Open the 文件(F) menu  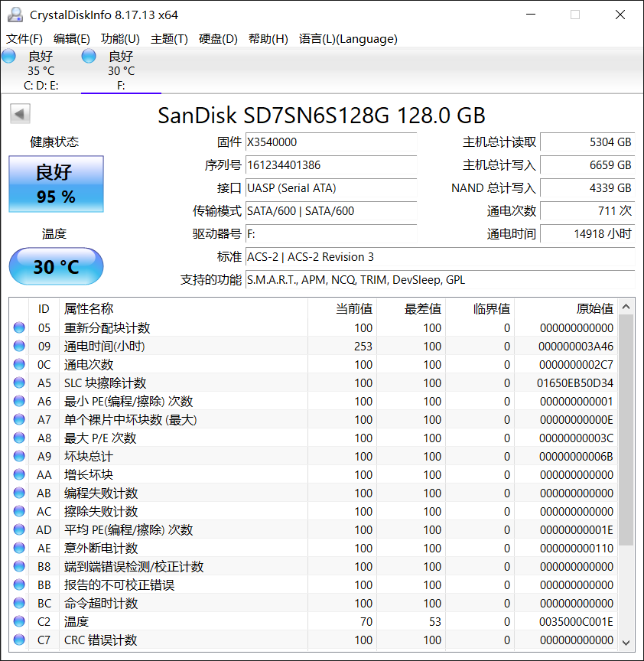click(24, 39)
